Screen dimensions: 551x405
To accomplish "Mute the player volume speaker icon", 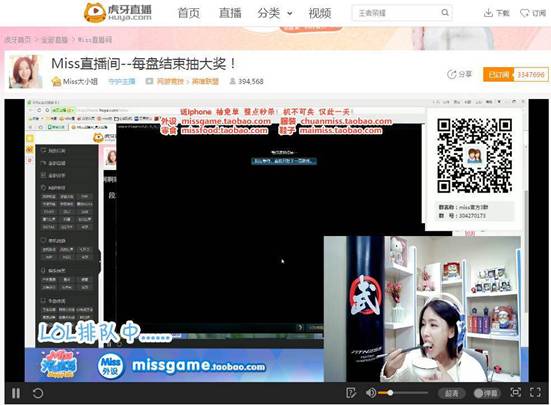I will click(370, 393).
